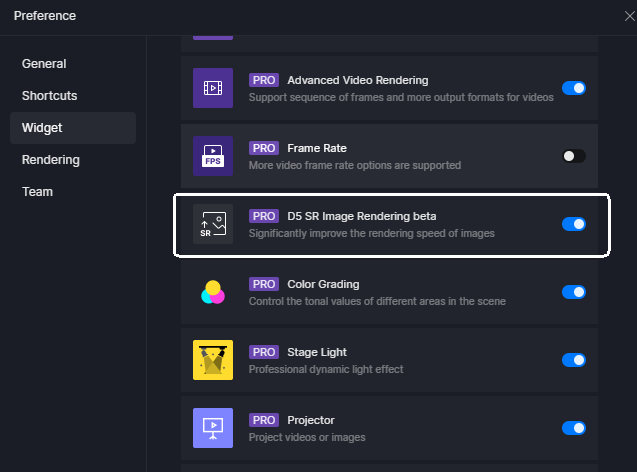Viewport: 637px width, 472px height.
Task: Open the General preferences tab
Action: [73, 64]
